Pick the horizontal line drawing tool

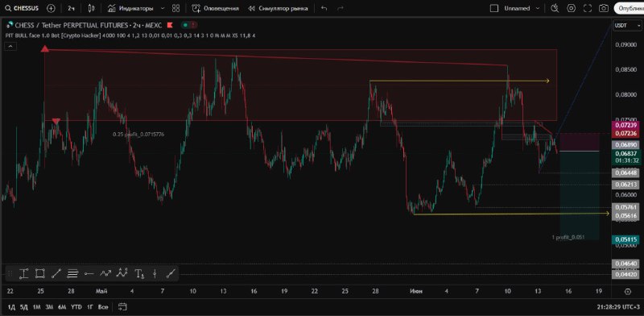89,273
